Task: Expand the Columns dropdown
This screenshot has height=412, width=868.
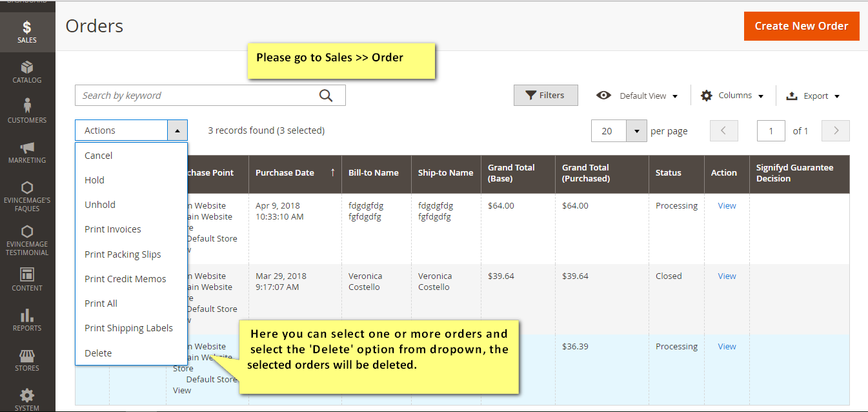Action: coord(761,96)
